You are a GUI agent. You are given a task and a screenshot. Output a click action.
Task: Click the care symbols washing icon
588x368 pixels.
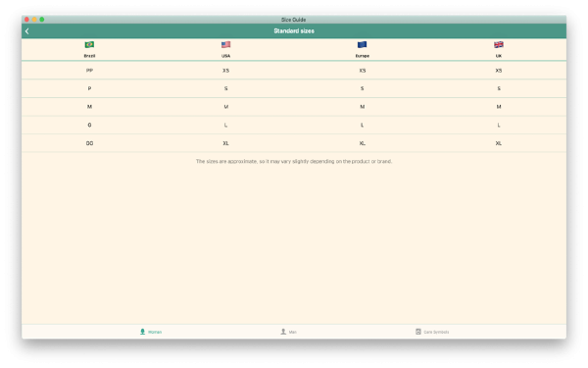click(418, 332)
